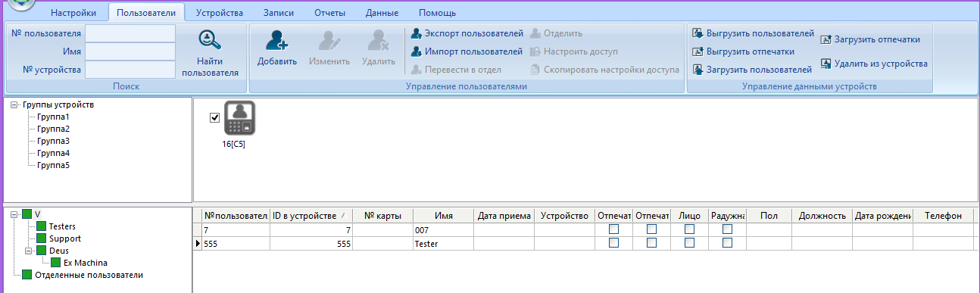Click Скопировать настройки доступа icon

coord(535,70)
